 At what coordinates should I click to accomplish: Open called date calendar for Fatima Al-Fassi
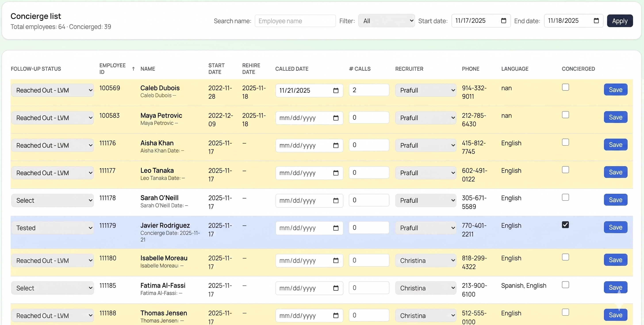(336, 288)
